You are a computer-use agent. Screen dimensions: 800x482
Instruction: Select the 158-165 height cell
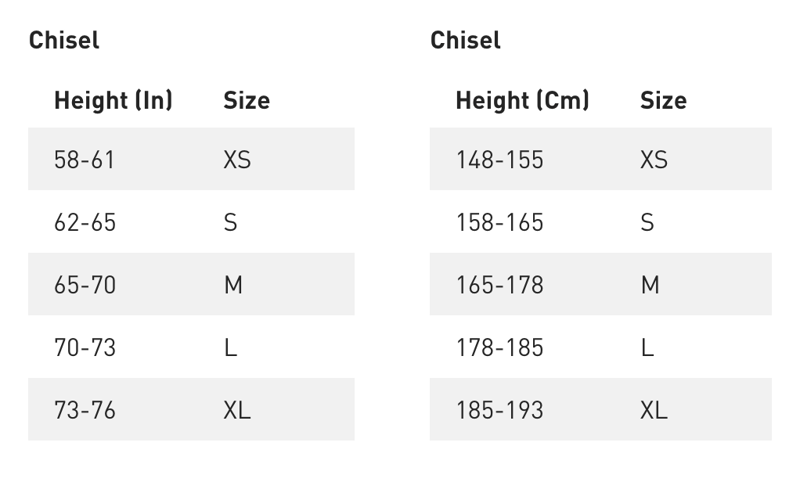499,222
